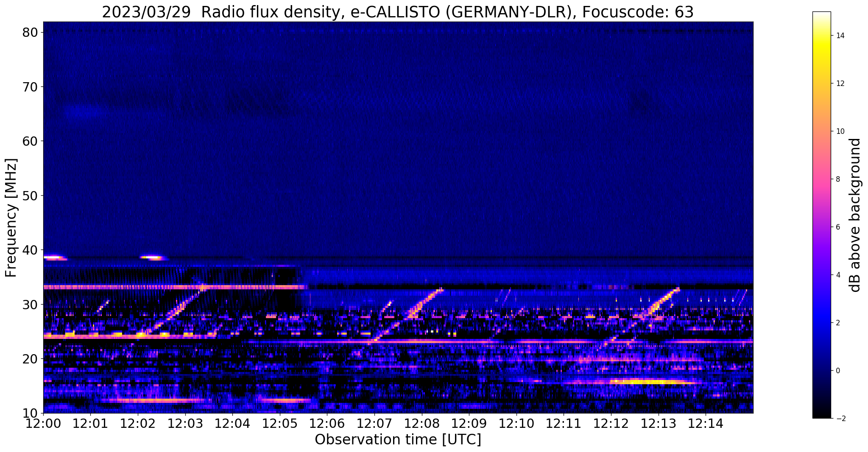This screenshot has width=868, height=452.
Task: Click the 'Observation time [UTC]' x-axis label
Action: coord(398,439)
